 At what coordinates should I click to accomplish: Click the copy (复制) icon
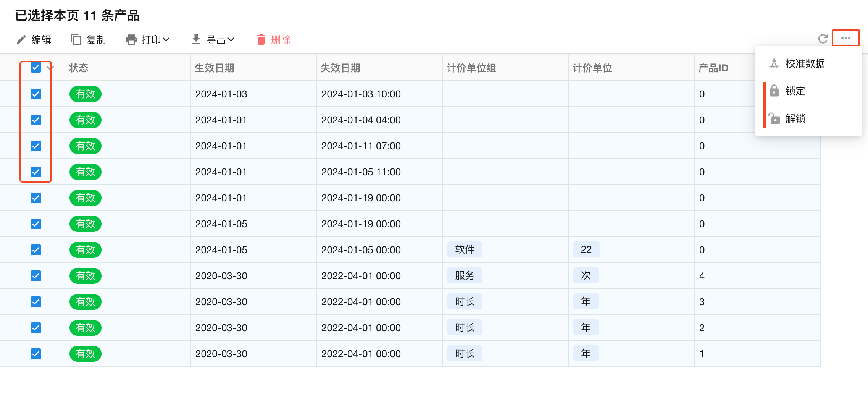pyautogui.click(x=76, y=40)
